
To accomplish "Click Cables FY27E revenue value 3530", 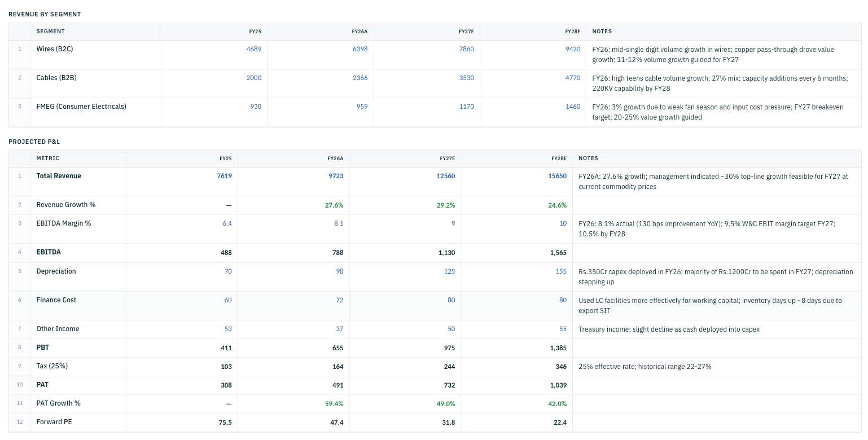I will (467, 78).
